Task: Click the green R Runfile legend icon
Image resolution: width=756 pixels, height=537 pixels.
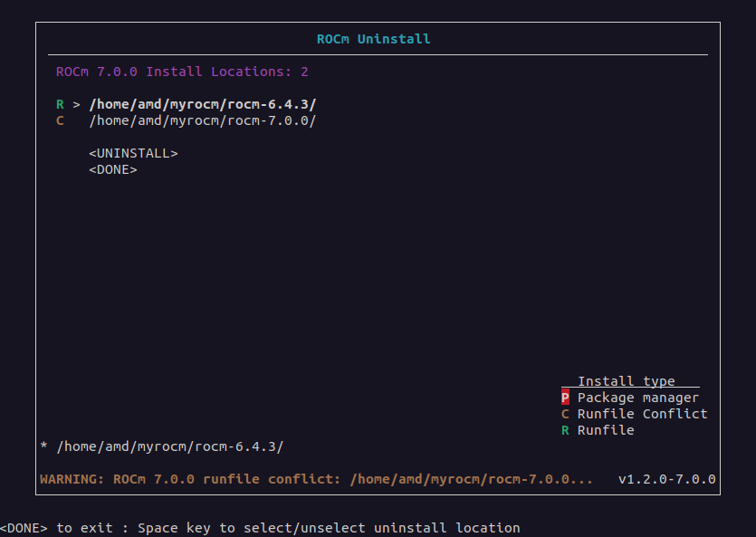Action: point(565,430)
